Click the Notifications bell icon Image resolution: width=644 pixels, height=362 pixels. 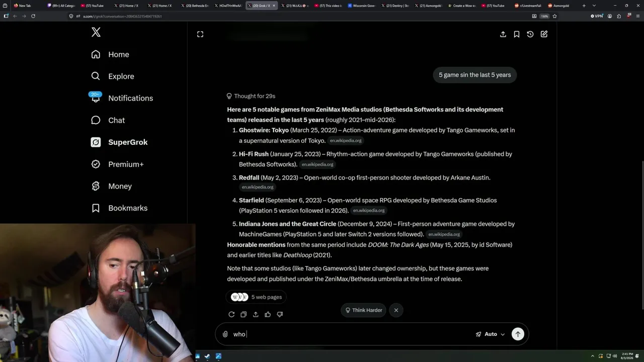pyautogui.click(x=96, y=98)
